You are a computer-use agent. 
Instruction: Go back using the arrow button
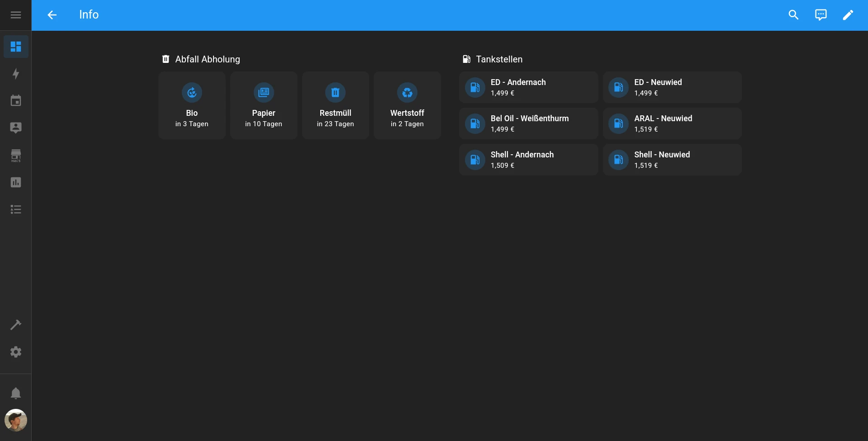click(52, 15)
